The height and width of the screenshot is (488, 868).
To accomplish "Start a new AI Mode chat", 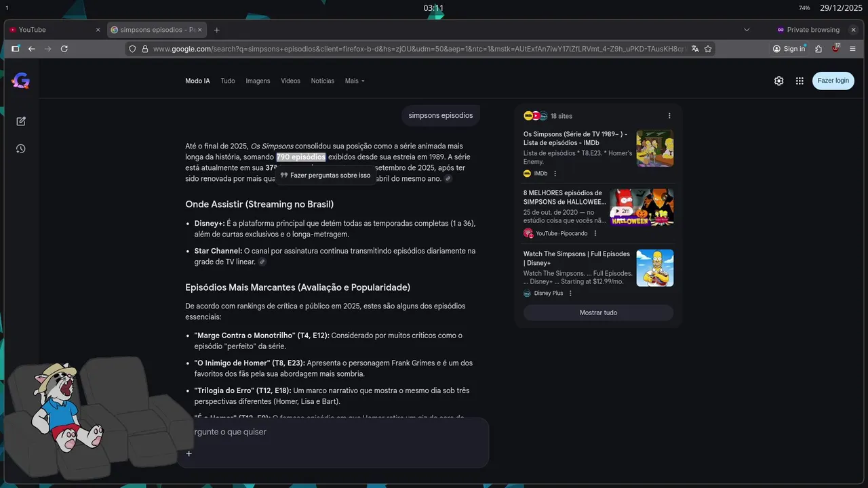I will pyautogui.click(x=21, y=121).
